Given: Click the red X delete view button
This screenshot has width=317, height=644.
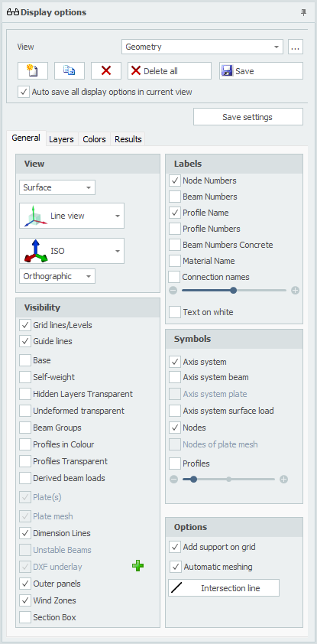Looking at the screenshot, I should pyautogui.click(x=106, y=70).
